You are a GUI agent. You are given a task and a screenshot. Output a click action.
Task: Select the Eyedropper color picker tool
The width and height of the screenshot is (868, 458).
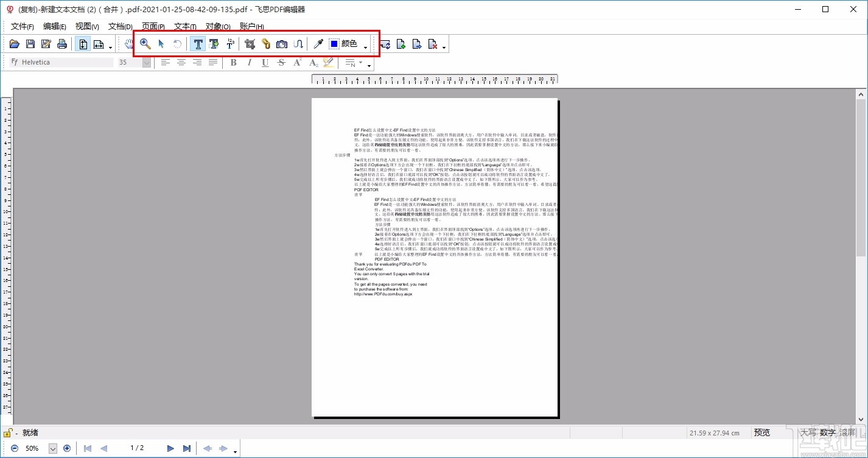pos(318,44)
